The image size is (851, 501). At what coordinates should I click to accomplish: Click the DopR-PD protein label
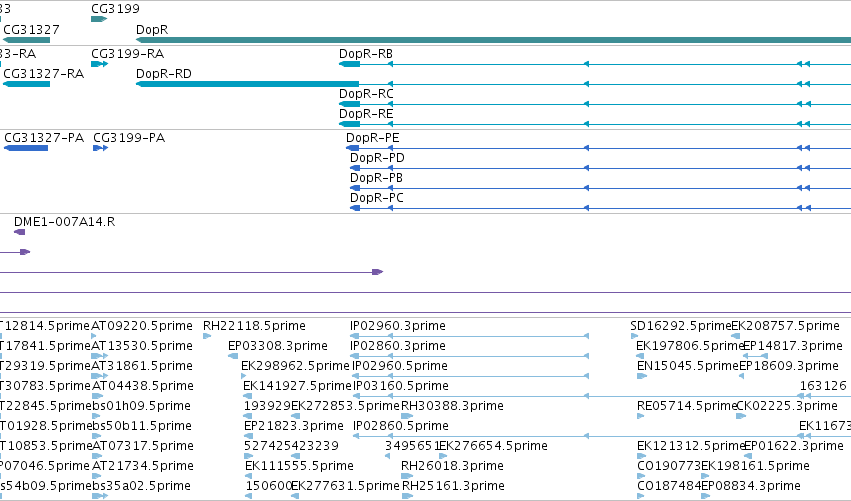pyautogui.click(x=377, y=158)
